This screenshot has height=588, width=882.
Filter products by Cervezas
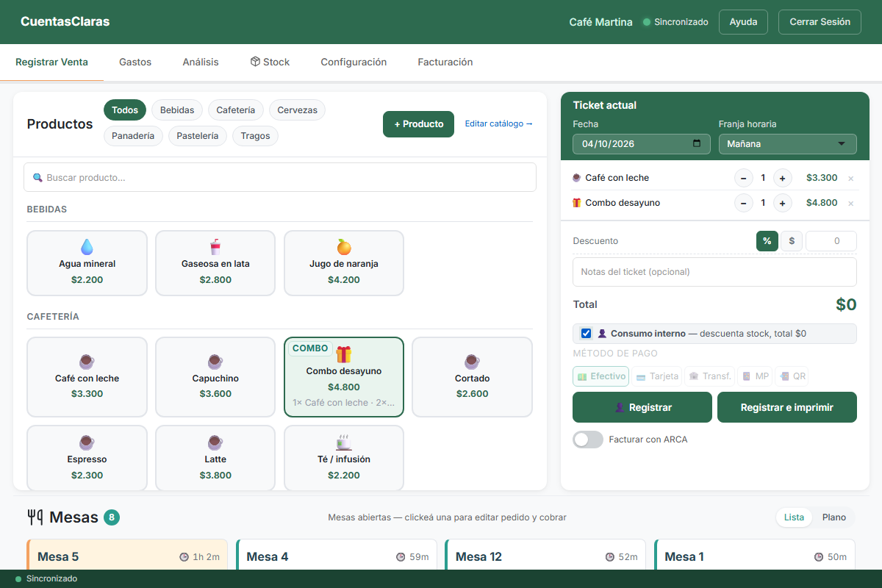pos(298,110)
